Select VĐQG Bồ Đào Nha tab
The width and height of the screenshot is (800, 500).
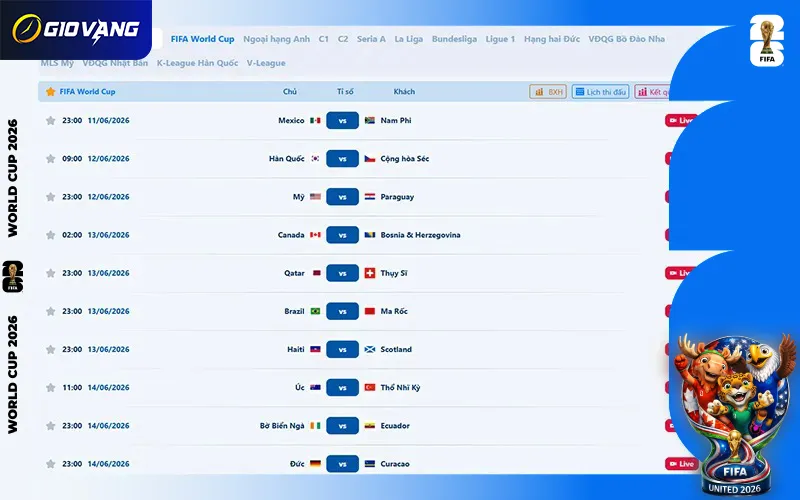[627, 39]
